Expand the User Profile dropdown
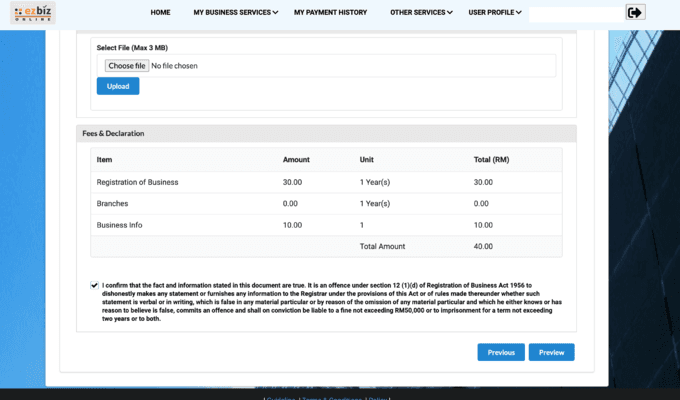 tap(495, 13)
